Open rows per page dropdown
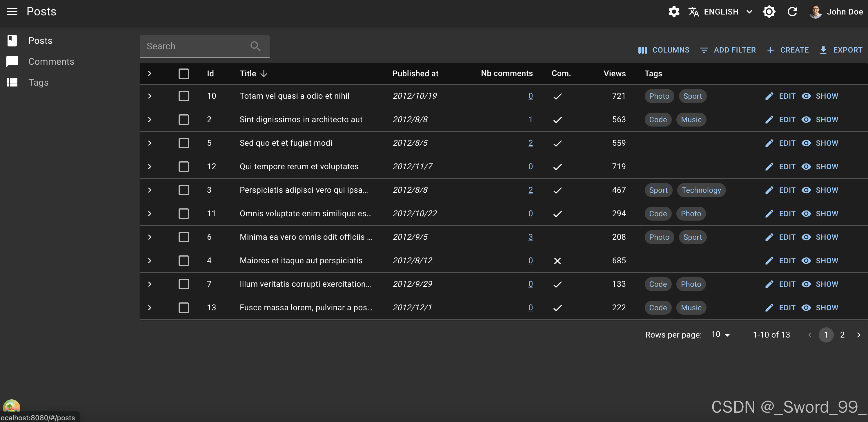 tap(720, 335)
